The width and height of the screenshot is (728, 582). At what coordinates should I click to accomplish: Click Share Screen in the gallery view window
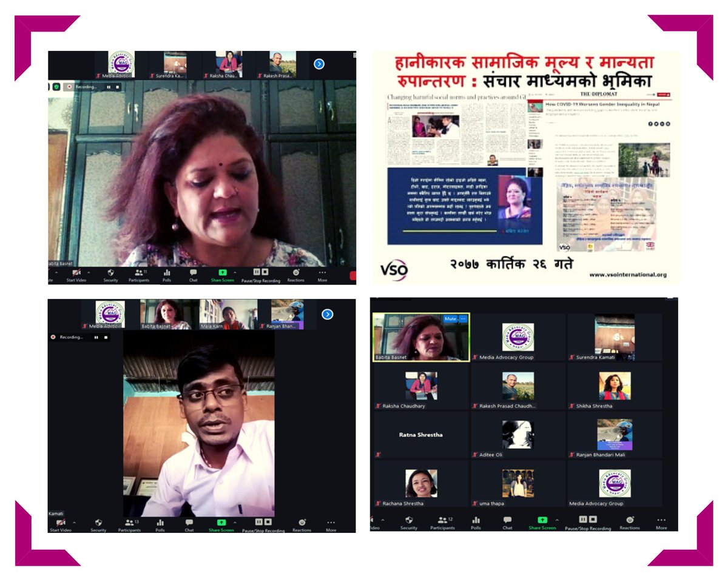point(542,524)
